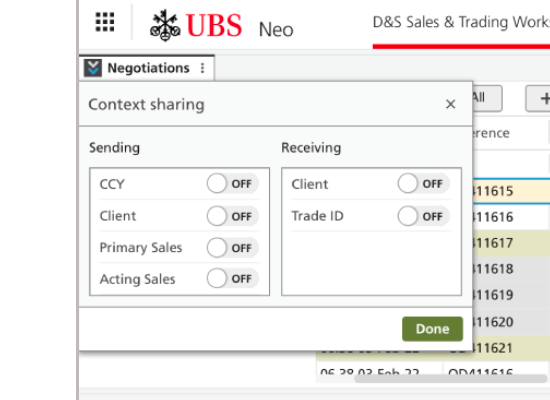Enable Client sending toggle
This screenshot has width=550, height=400.
click(x=233, y=216)
